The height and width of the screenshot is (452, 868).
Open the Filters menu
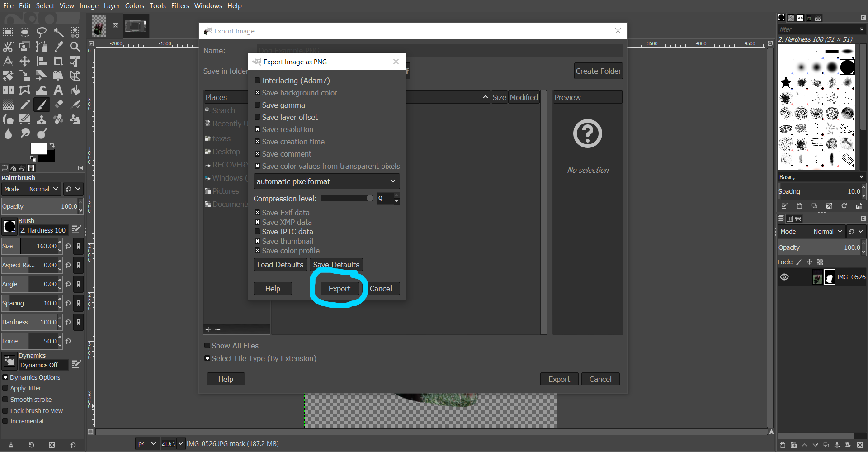[180, 6]
